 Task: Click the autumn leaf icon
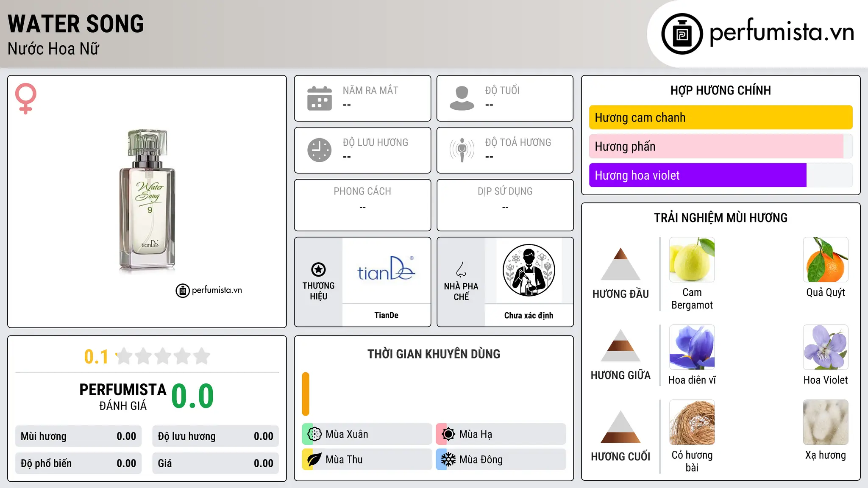coord(314,460)
